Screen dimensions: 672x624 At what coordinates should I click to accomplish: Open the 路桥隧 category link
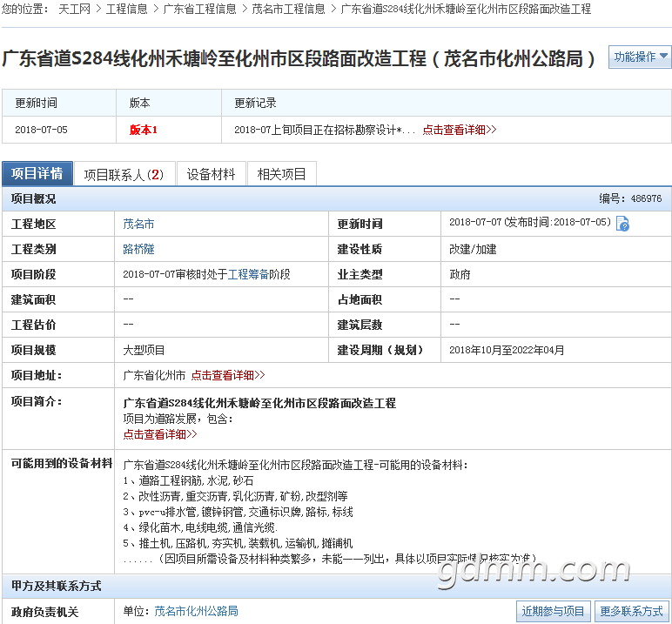pyautogui.click(x=138, y=249)
